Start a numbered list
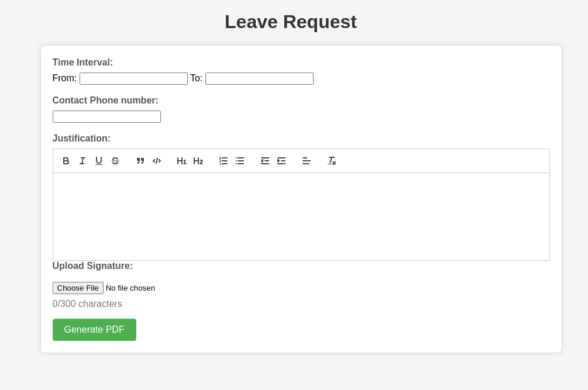 (x=223, y=161)
